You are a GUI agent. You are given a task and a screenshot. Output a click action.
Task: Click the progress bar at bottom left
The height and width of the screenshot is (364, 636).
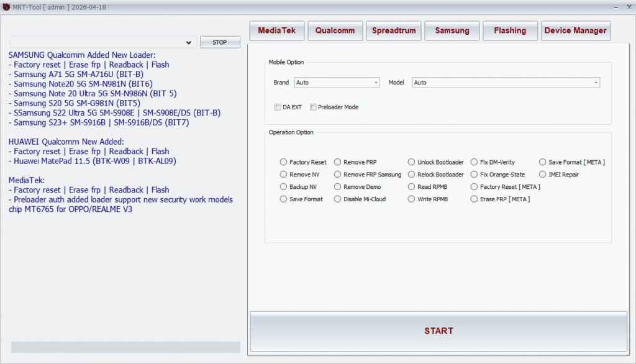(x=125, y=347)
